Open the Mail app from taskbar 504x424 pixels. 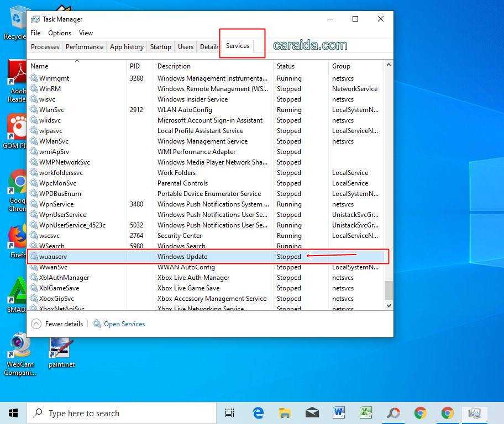coord(312,413)
